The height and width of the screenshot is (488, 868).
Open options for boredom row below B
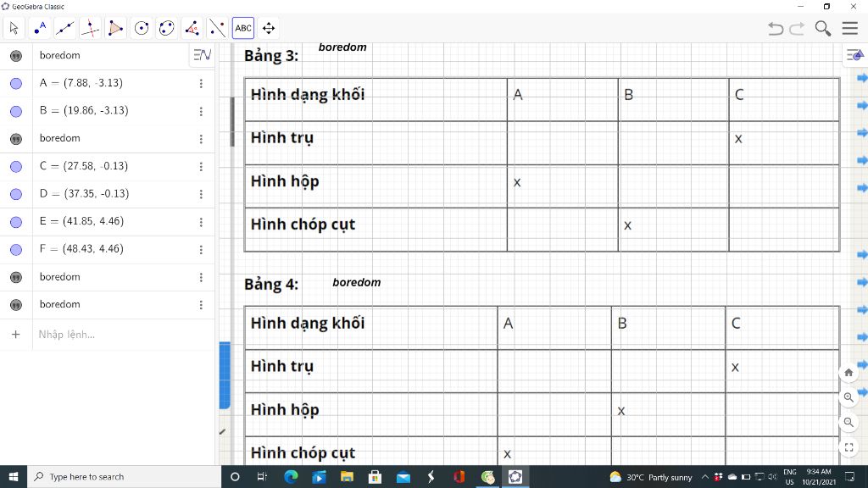pyautogui.click(x=201, y=139)
